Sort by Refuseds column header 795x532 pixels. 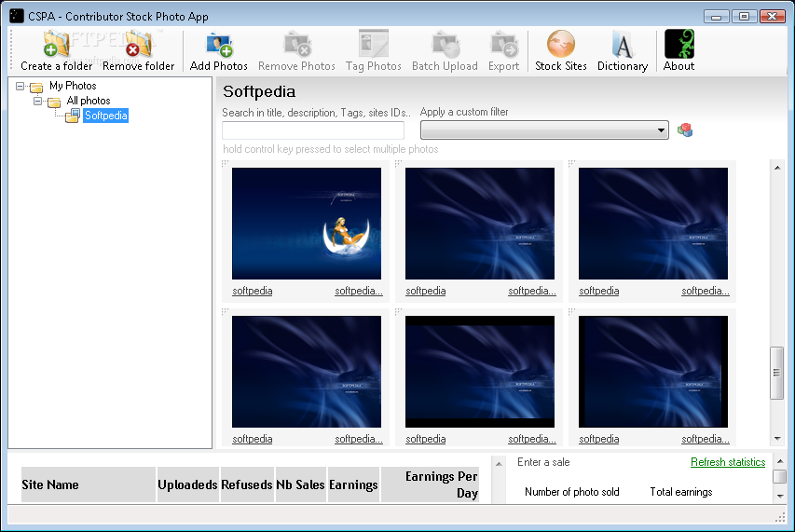click(x=247, y=484)
